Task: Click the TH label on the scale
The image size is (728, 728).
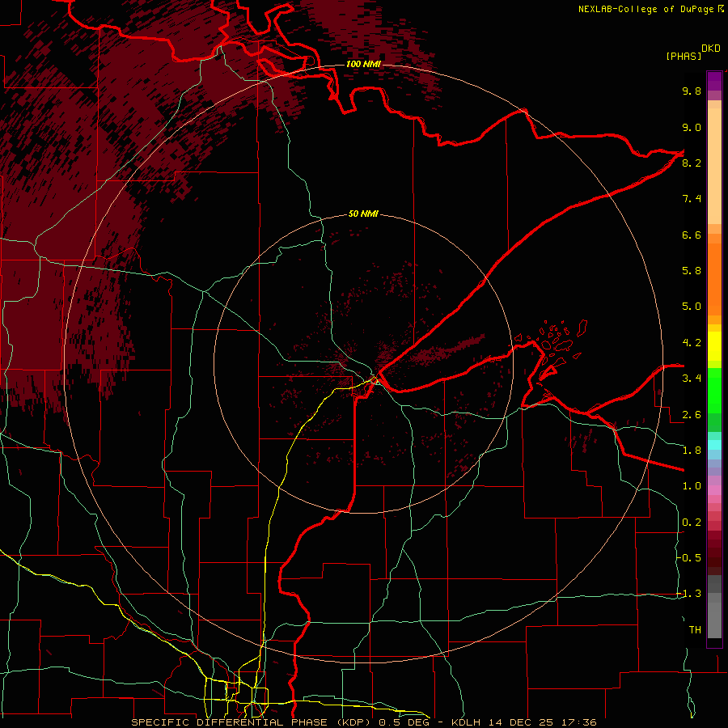Action: (x=695, y=630)
